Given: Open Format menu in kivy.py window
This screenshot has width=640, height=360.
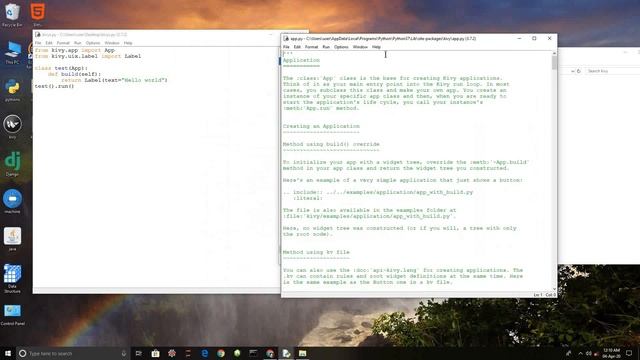Looking at the screenshot, I should pyautogui.click(x=63, y=43).
